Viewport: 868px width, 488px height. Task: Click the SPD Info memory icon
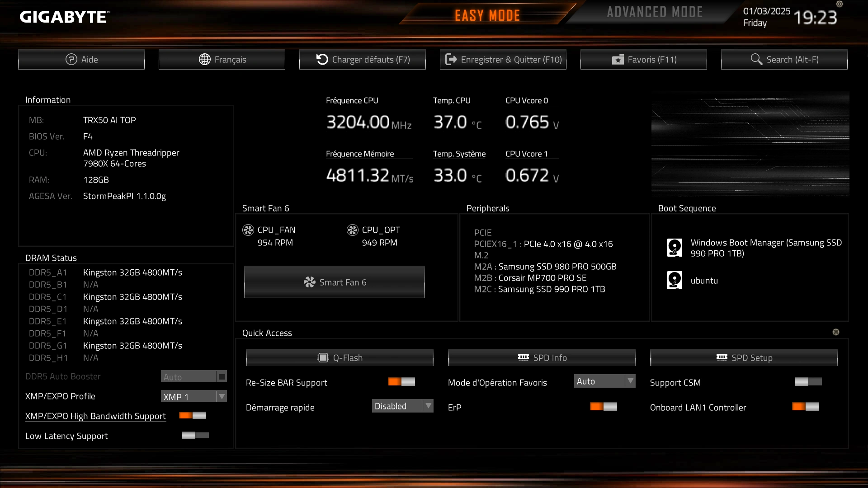[524, 357]
